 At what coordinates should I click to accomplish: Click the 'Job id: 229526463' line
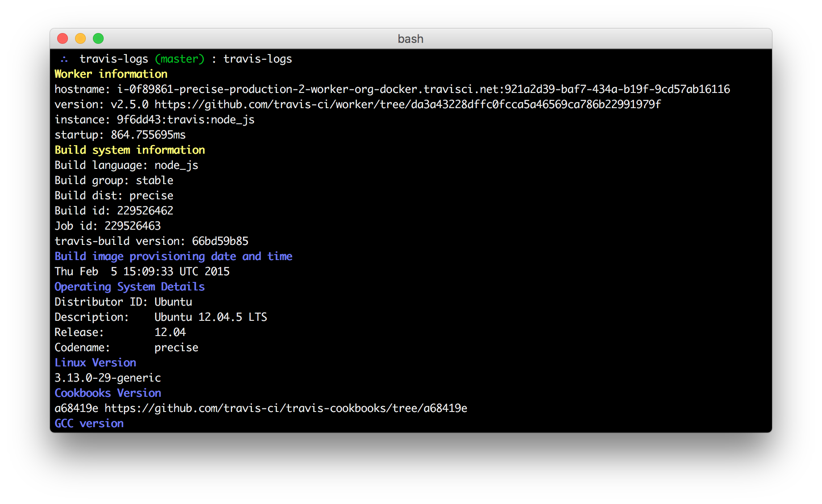108,226
